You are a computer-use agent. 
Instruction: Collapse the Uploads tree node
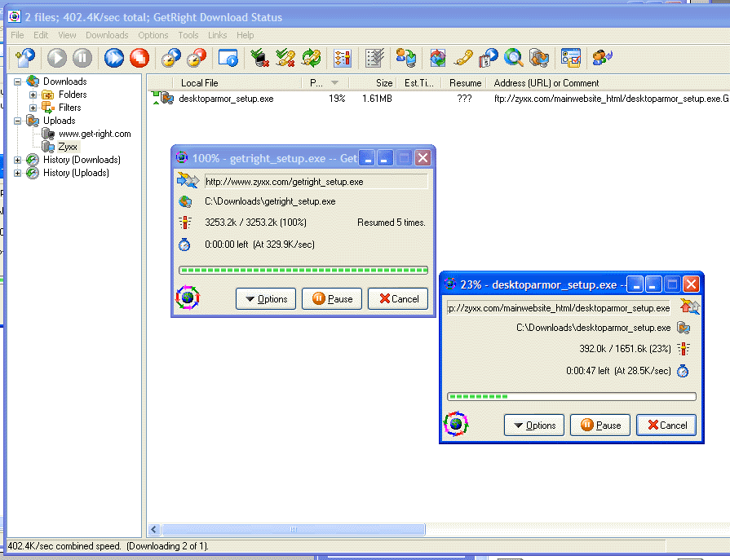coord(18,121)
